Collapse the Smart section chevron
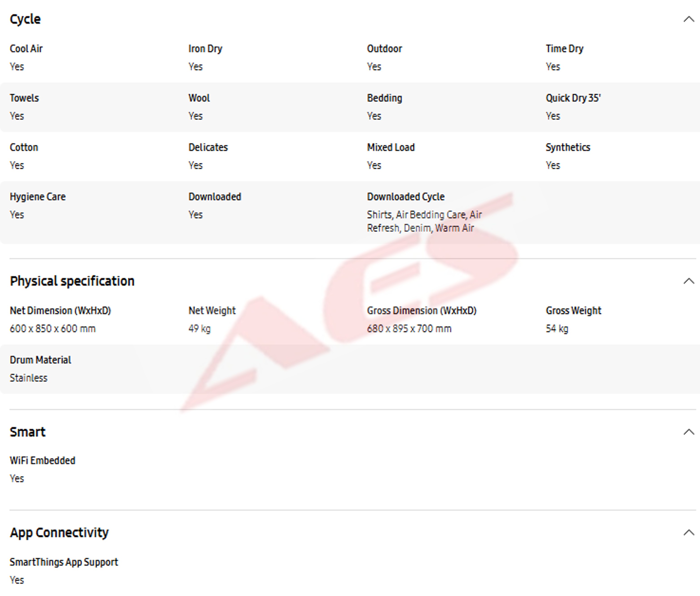The width and height of the screenshot is (700, 596). pyautogui.click(x=689, y=432)
